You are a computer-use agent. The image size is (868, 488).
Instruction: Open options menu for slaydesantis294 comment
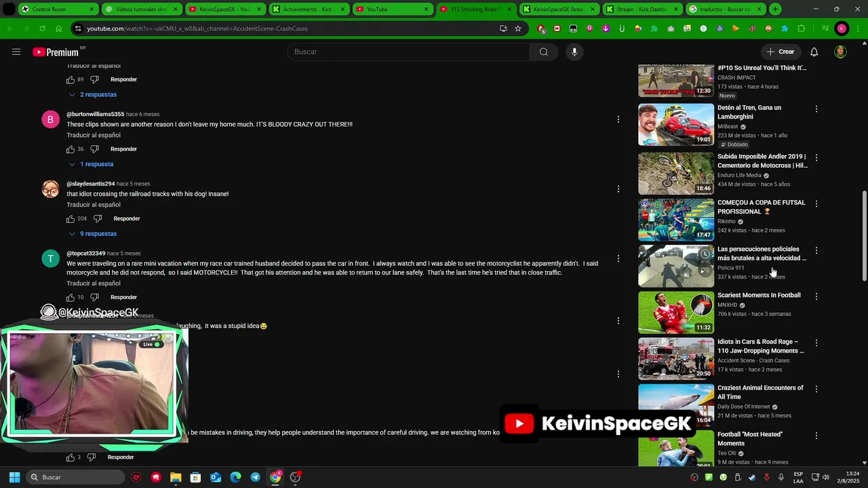coord(618,189)
